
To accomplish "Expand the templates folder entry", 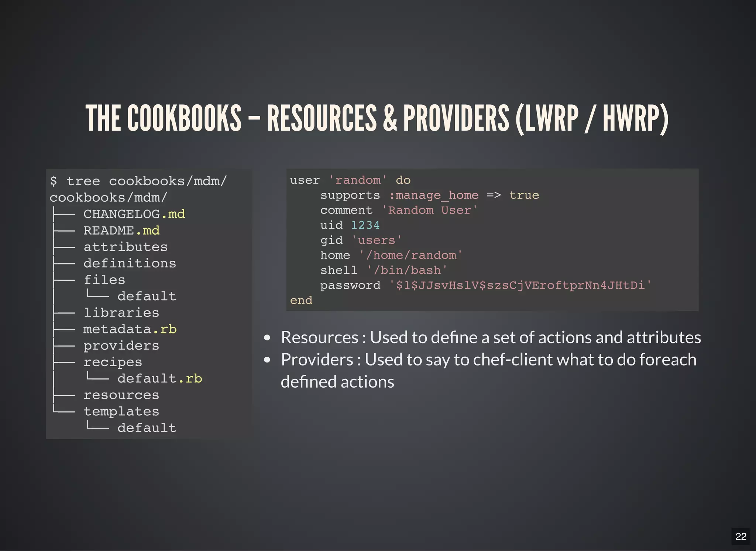I will pos(121,411).
